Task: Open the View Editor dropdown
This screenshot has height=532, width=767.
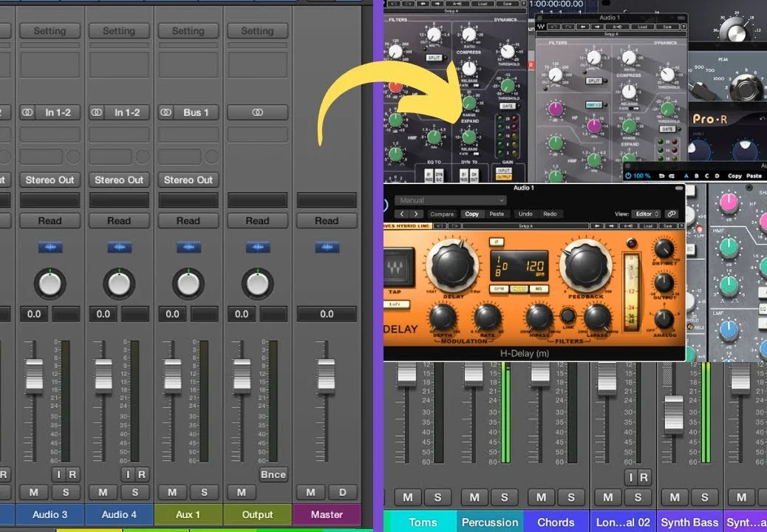Action: pos(646,214)
